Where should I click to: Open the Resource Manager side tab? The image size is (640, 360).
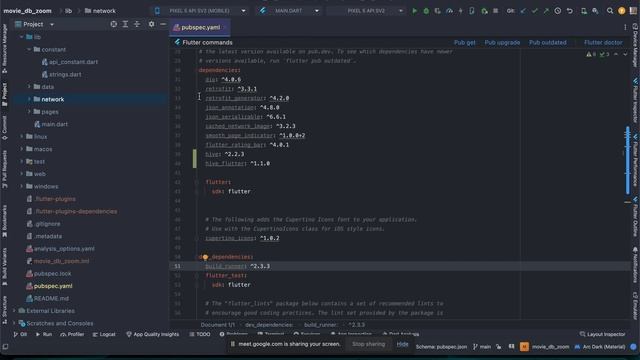pyautogui.click(x=4, y=49)
